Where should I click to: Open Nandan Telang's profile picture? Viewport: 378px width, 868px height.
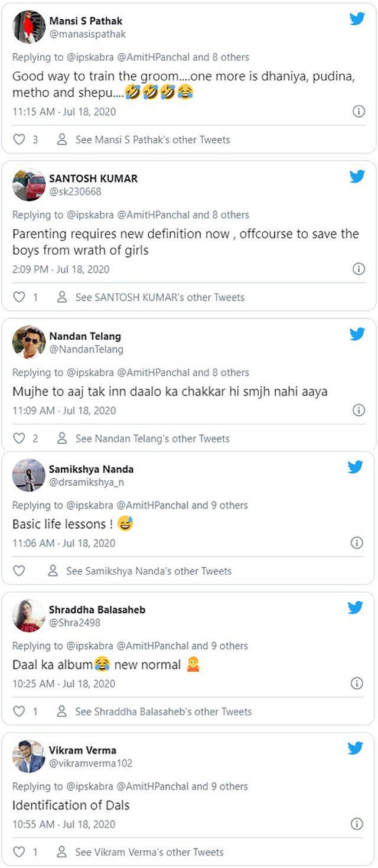tap(29, 342)
